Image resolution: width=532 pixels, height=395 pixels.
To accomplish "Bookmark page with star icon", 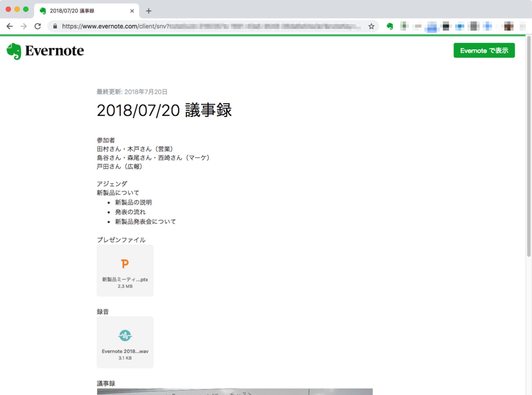I will (x=371, y=26).
